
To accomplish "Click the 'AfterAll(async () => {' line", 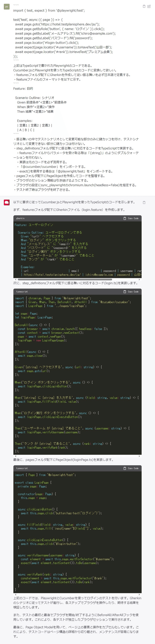I will coord(32,352).
